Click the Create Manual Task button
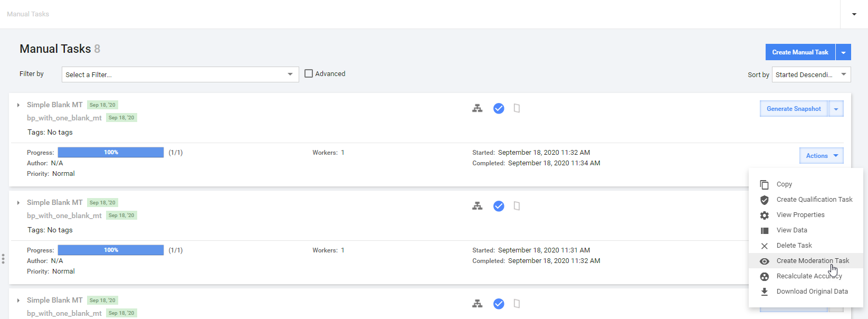868x319 pixels. (800, 52)
